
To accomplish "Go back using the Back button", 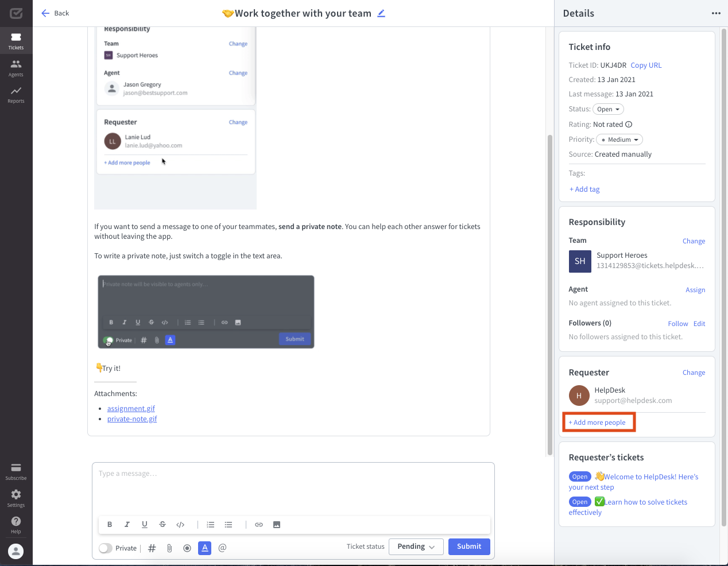I will point(55,13).
